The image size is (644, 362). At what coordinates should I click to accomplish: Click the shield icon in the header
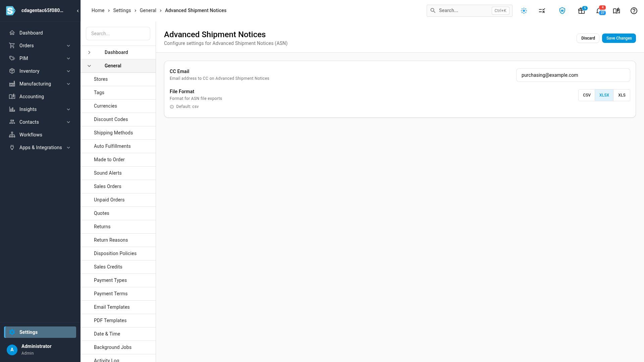562,11
